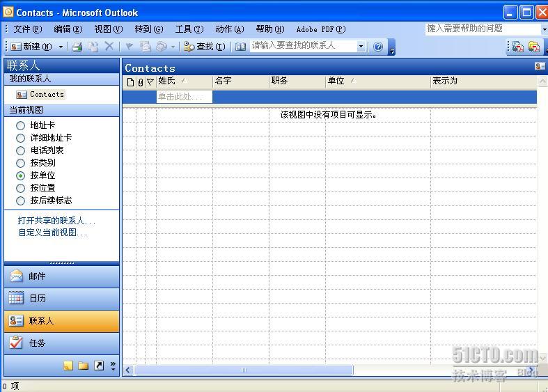Open the Configure buttons chevron
Screen dimensions: 548x392
coord(113,366)
